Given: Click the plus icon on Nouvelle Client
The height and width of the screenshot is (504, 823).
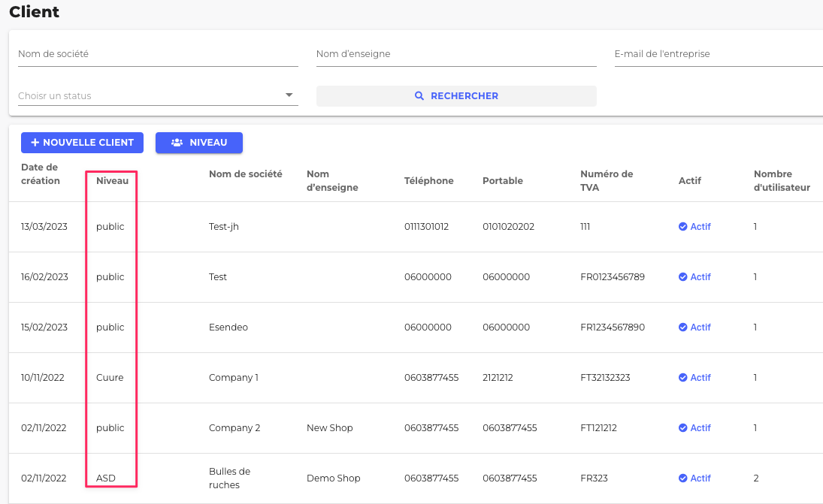Looking at the screenshot, I should [x=33, y=143].
